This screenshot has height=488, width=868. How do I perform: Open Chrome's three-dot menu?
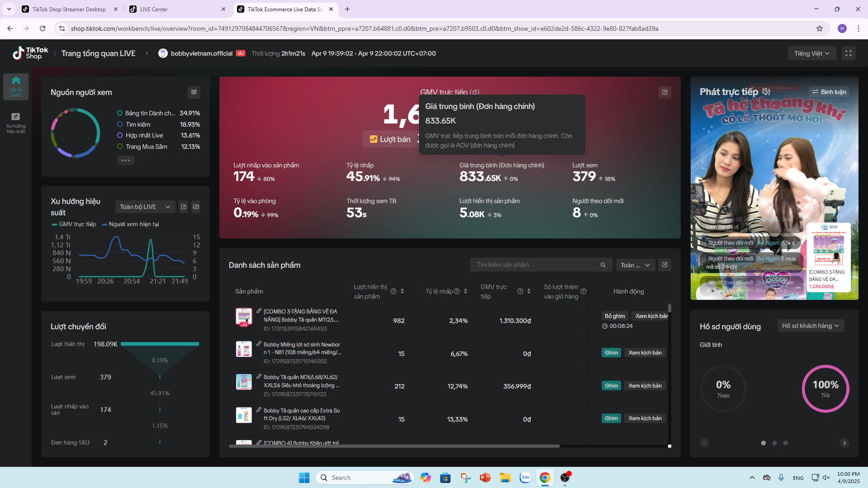859,28
